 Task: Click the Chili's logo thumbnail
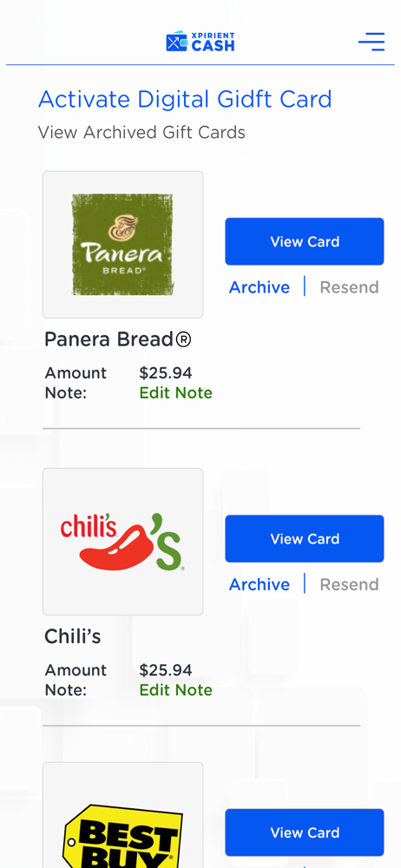(123, 542)
